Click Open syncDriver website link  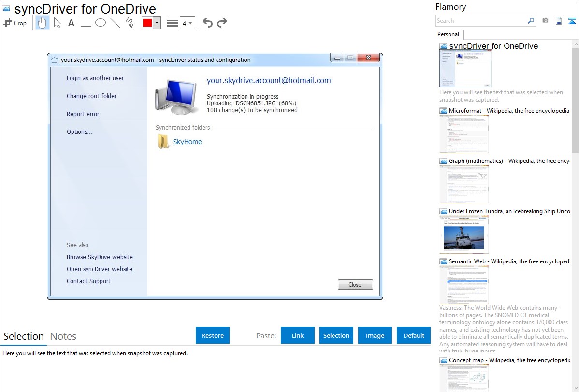coord(100,269)
